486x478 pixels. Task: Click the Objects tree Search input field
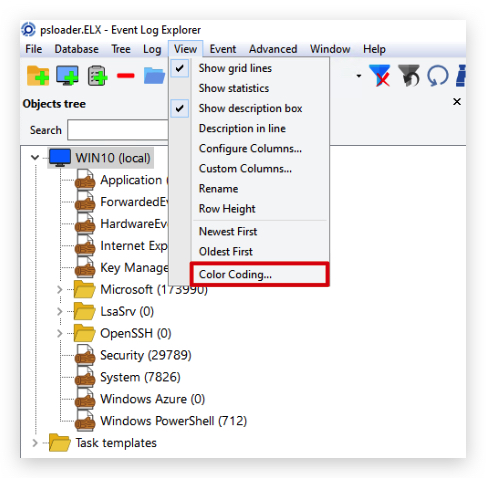118,130
